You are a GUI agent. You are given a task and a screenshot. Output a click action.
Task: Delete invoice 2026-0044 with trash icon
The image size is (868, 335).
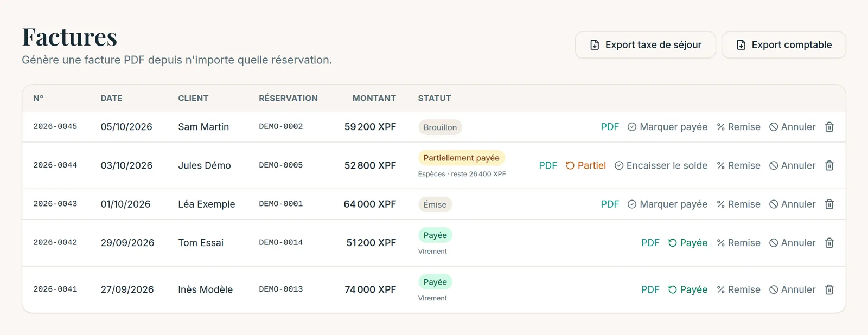829,165
